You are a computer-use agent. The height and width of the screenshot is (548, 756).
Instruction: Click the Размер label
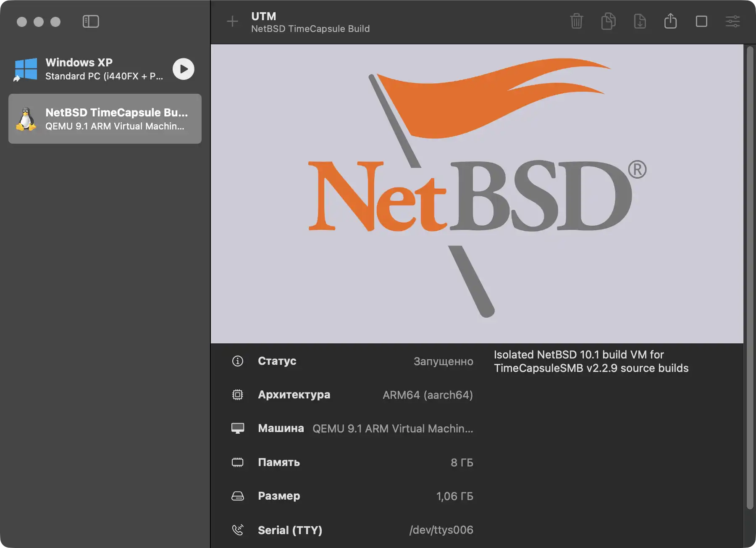(x=279, y=496)
